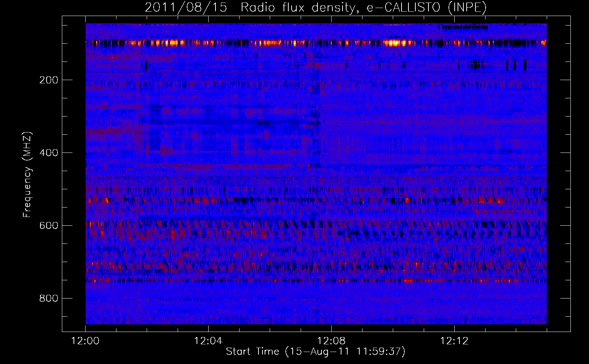Click the 600 frequency tick label
This screenshot has width=589, height=364.
tap(49, 226)
